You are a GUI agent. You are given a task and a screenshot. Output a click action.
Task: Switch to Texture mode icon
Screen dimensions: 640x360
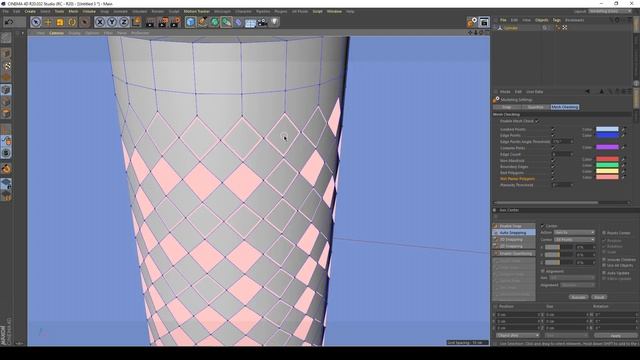pyautogui.click(x=6, y=66)
